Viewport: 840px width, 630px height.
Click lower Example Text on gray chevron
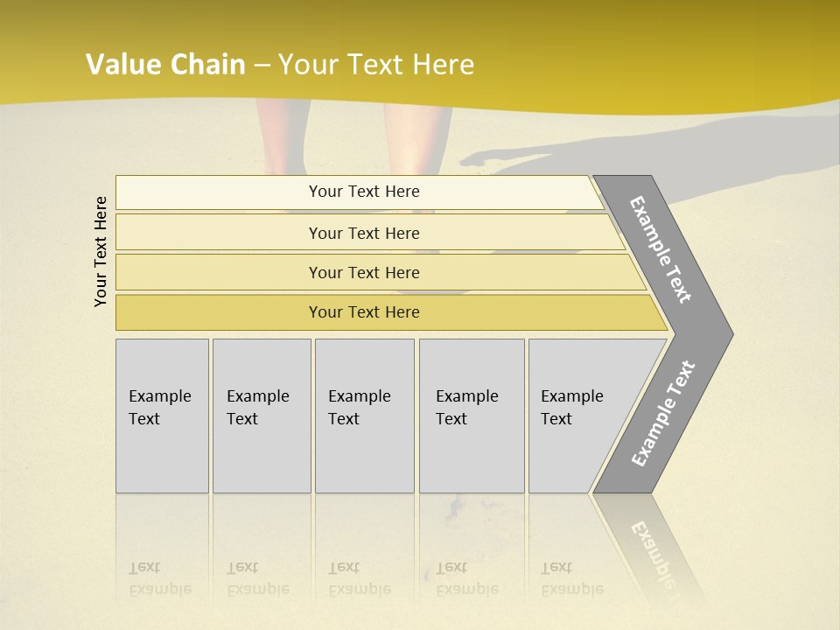click(663, 413)
